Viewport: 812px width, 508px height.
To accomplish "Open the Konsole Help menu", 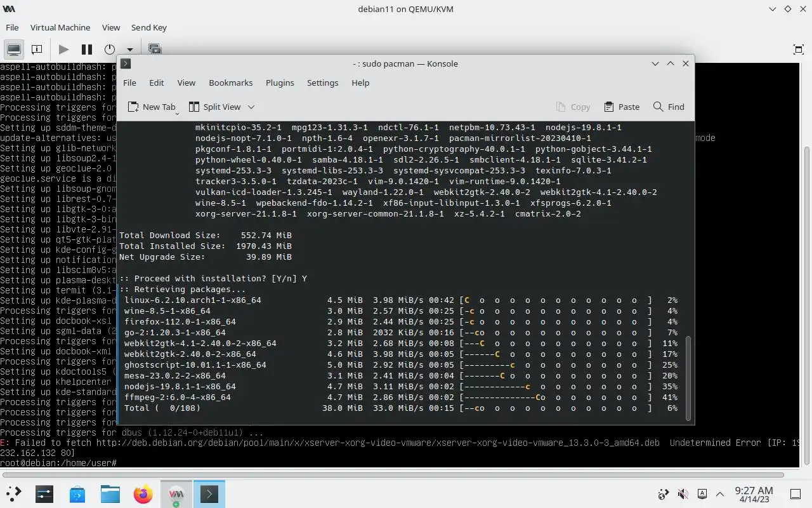I will pyautogui.click(x=360, y=83).
